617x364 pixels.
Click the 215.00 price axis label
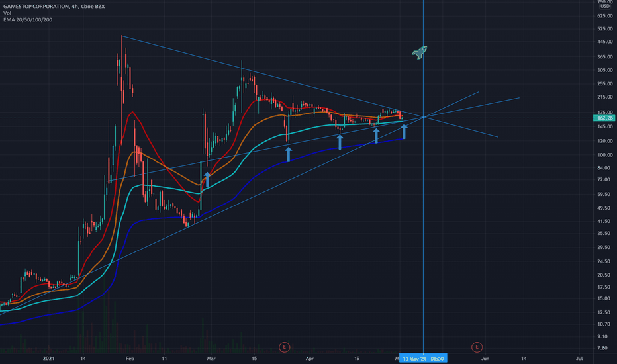pos(605,97)
